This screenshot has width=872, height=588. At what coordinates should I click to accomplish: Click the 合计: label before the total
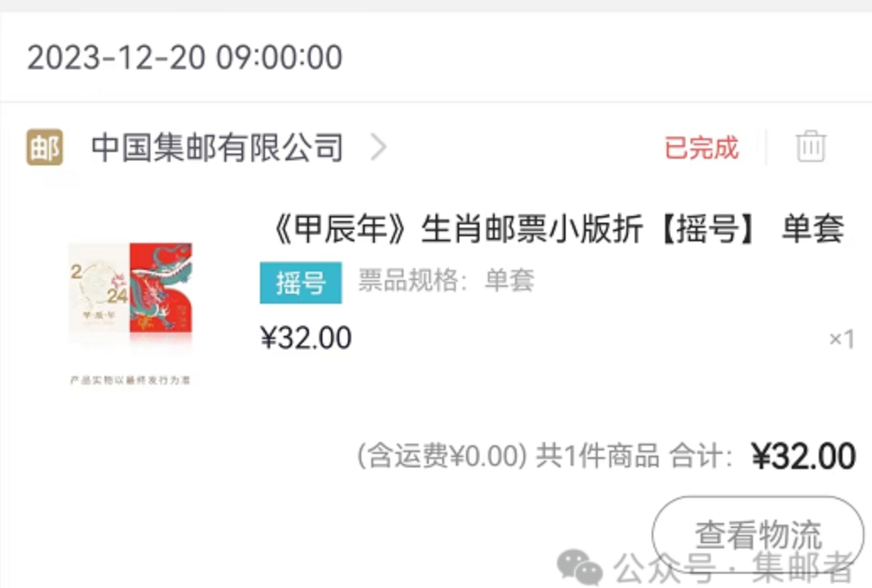tap(701, 456)
